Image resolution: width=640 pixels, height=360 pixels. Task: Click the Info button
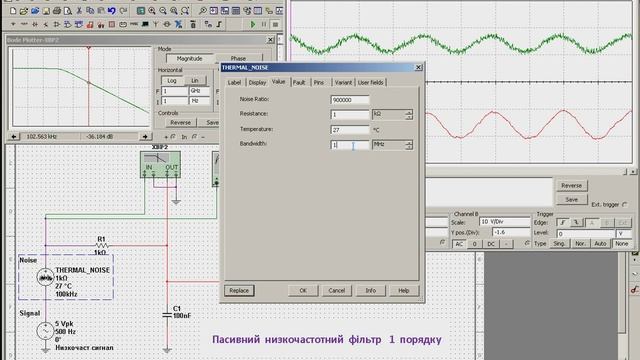click(x=370, y=291)
